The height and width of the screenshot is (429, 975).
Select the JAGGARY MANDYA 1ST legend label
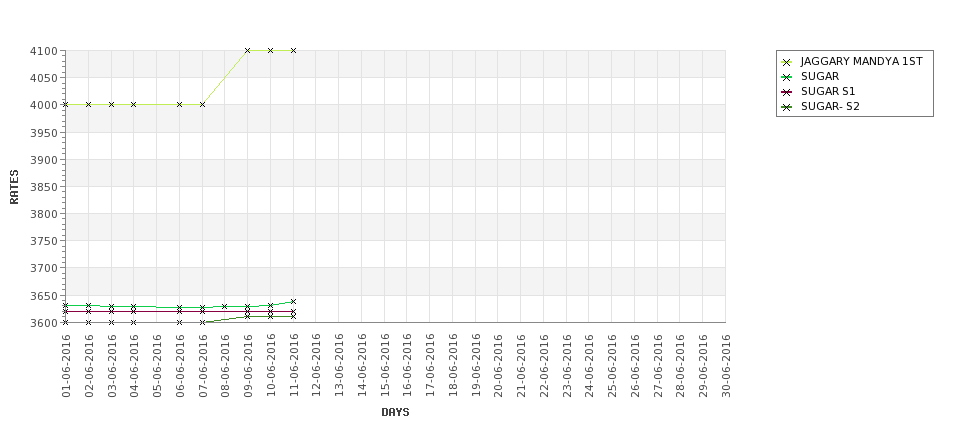point(861,62)
